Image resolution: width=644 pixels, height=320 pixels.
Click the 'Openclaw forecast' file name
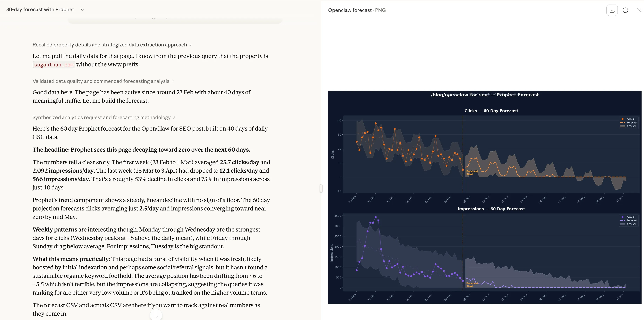(x=350, y=10)
